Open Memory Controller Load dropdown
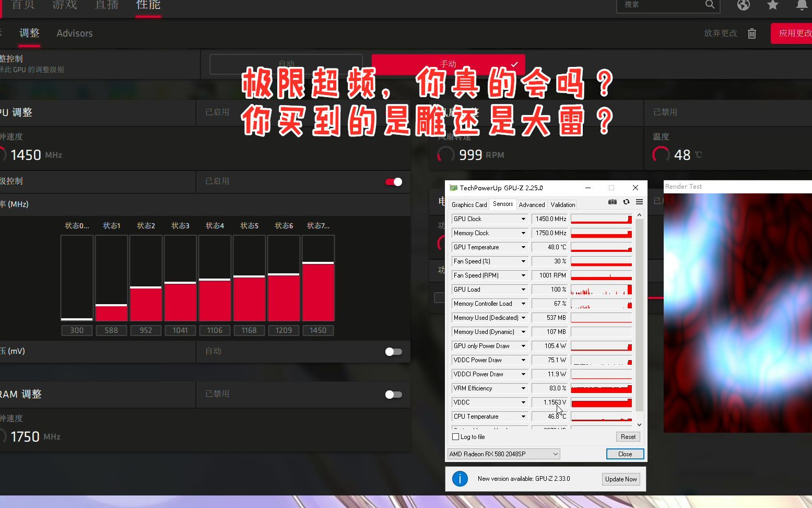 click(523, 304)
